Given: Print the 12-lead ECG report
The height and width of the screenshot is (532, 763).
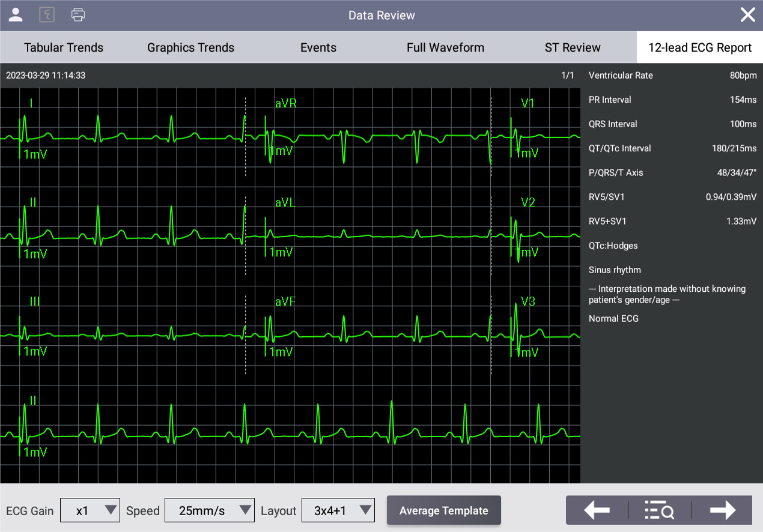Looking at the screenshot, I should (78, 15).
